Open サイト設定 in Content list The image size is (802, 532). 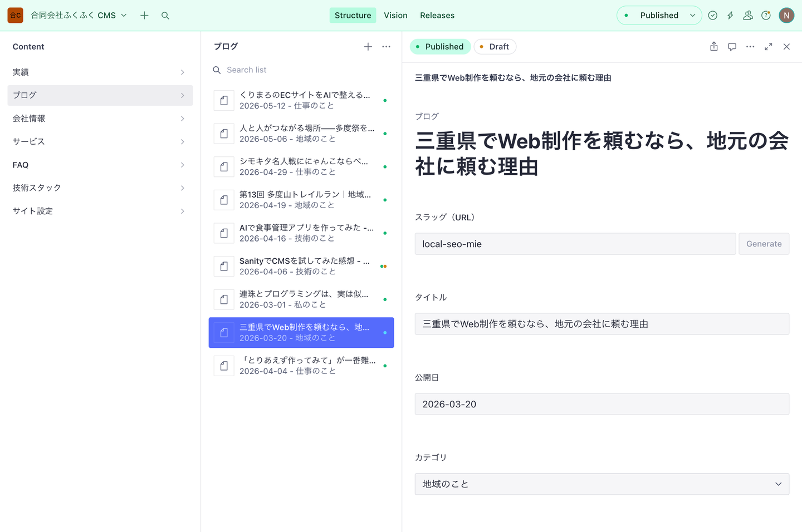click(x=100, y=211)
